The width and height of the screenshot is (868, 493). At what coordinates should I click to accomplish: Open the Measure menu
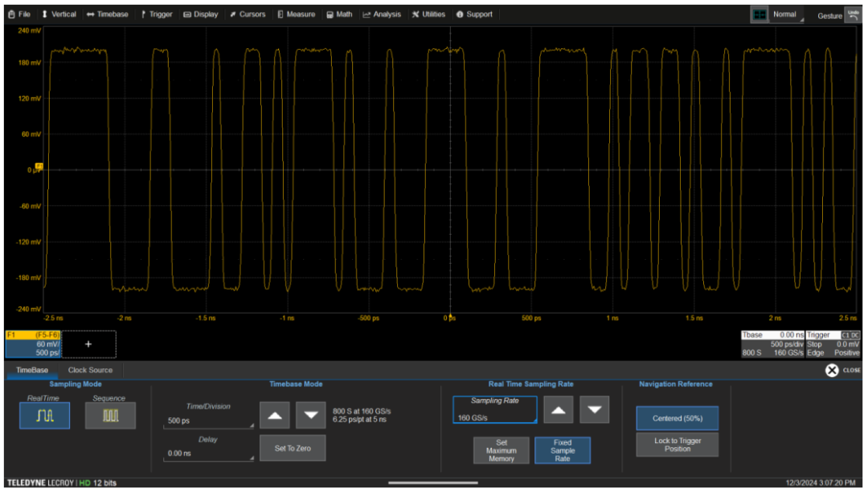296,14
